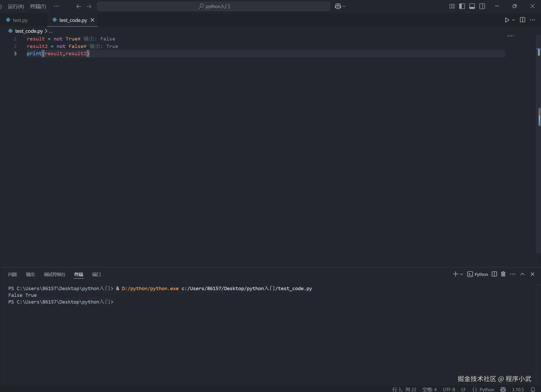Open the 调试控制台 panel tab
The image size is (541, 392).
click(x=54, y=274)
